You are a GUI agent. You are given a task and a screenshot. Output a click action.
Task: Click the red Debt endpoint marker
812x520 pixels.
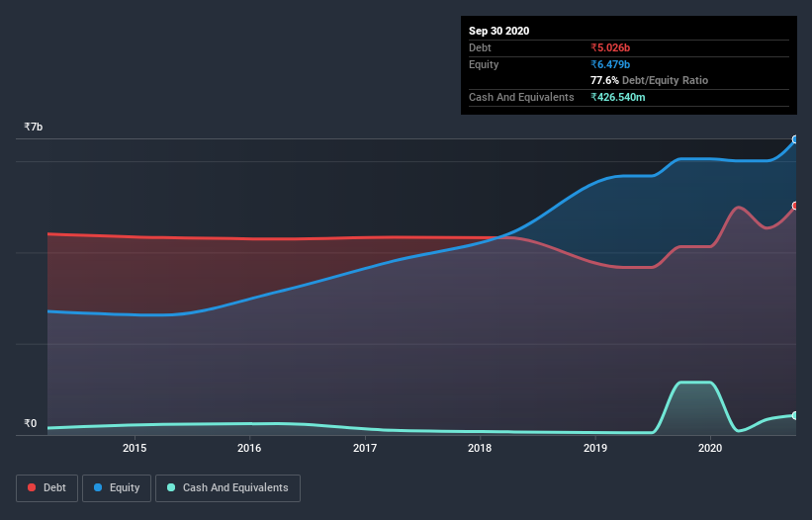795,206
